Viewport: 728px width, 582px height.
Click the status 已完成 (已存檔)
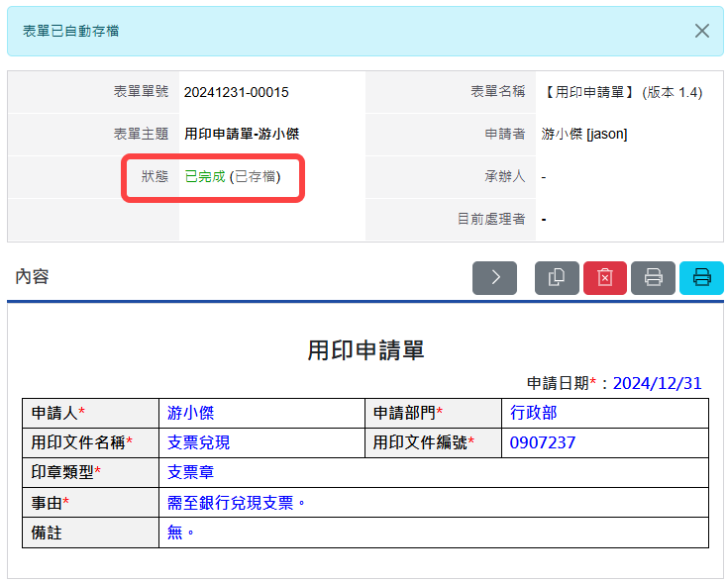click(x=233, y=177)
